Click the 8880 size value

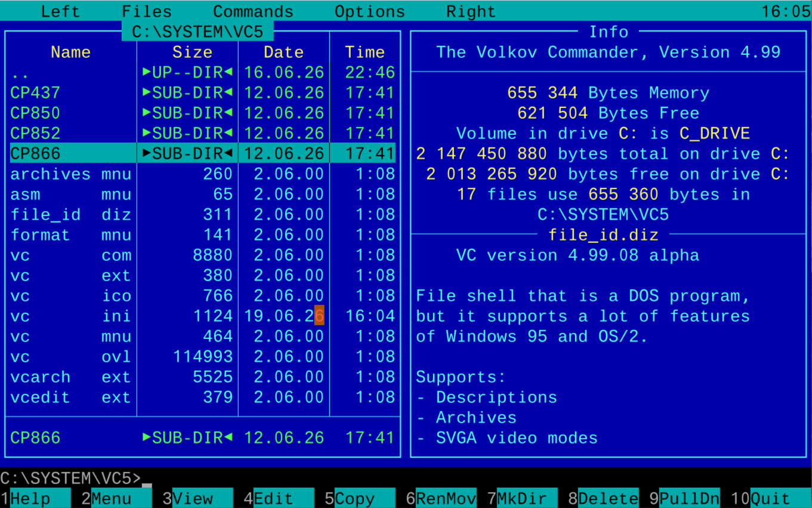click(x=212, y=255)
